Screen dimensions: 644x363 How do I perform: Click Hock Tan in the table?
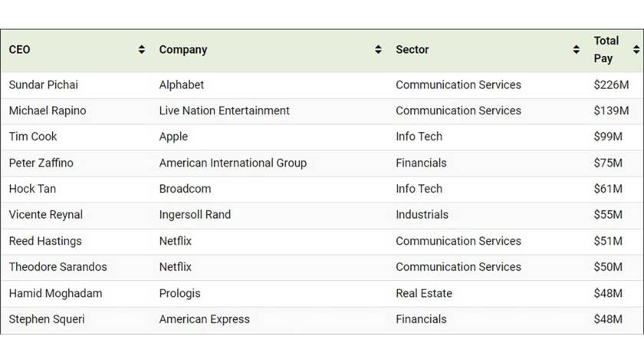point(32,189)
